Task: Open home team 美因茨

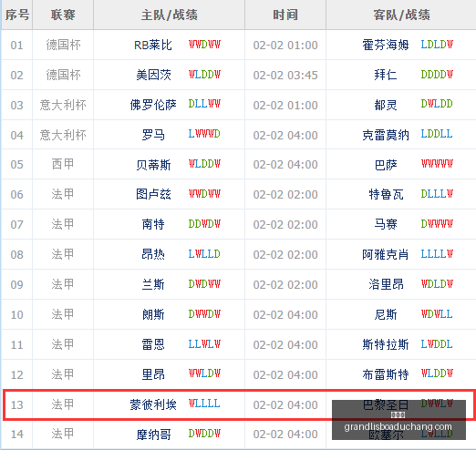Action: coord(153,75)
